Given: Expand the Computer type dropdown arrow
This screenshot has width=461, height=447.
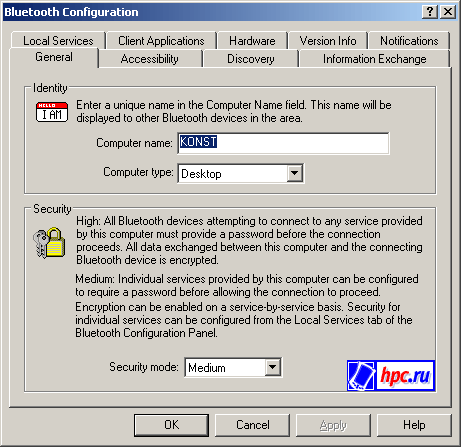Looking at the screenshot, I should click(295, 173).
